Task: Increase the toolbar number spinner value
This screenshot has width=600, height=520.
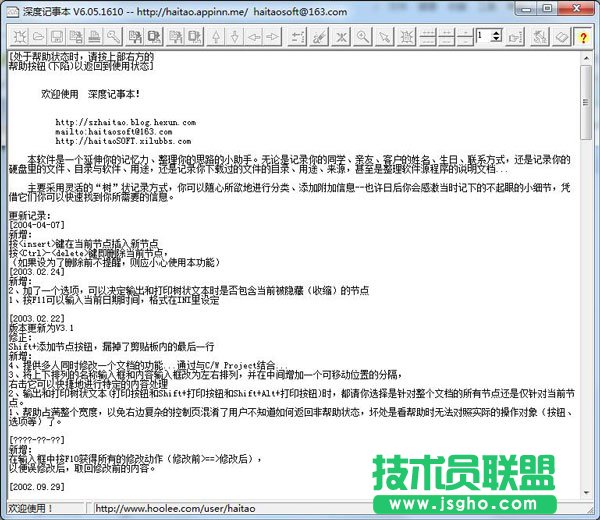Action: (x=497, y=33)
